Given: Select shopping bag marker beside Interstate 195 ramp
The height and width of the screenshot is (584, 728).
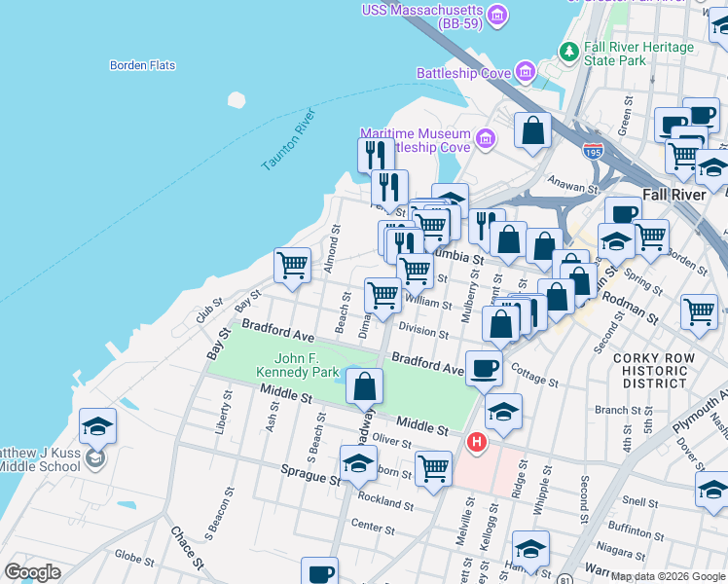Looking at the screenshot, I should 532,134.
